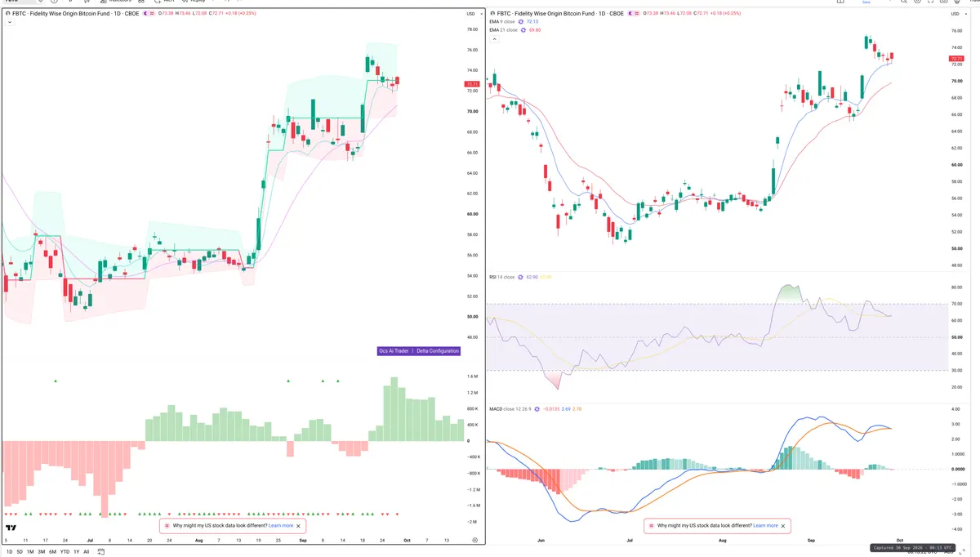Click the red info icon in right notice

tap(652, 526)
